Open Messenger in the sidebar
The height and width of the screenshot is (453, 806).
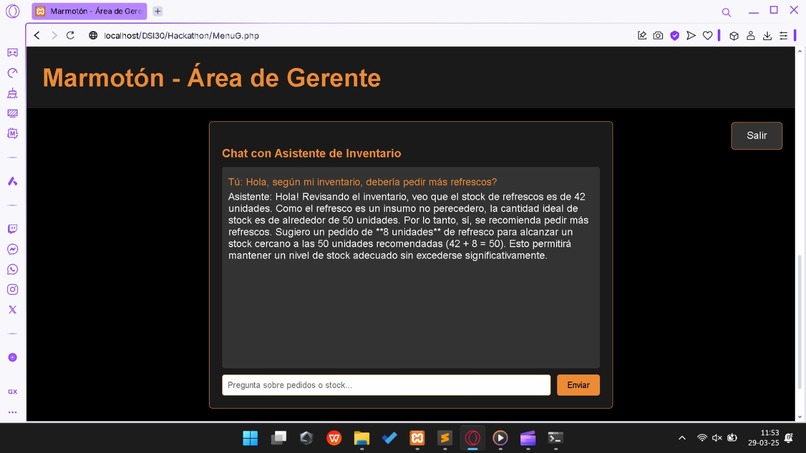tap(12, 249)
